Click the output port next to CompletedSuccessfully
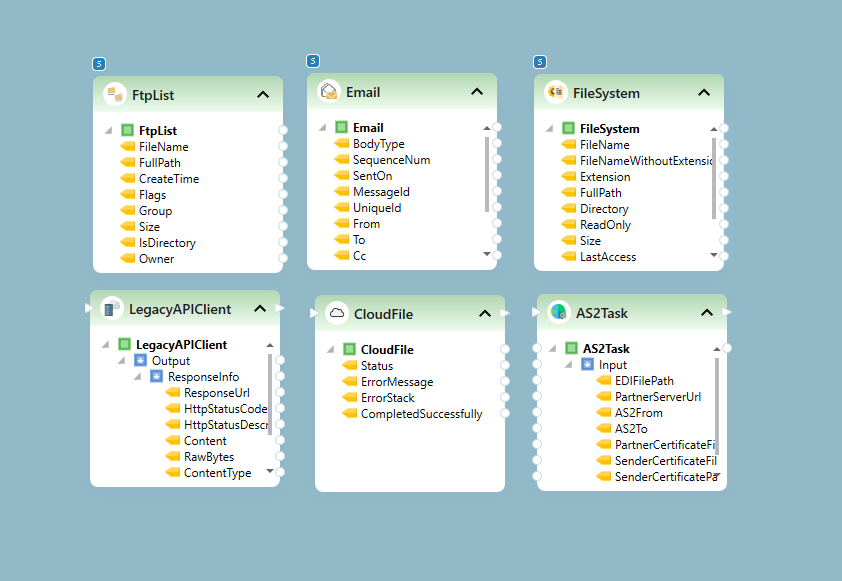Viewport: 842px width, 581px height. pyautogui.click(x=505, y=413)
